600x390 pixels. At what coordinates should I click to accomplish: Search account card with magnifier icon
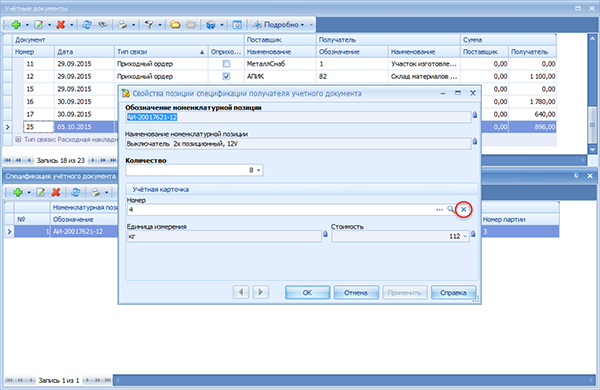(x=451, y=209)
